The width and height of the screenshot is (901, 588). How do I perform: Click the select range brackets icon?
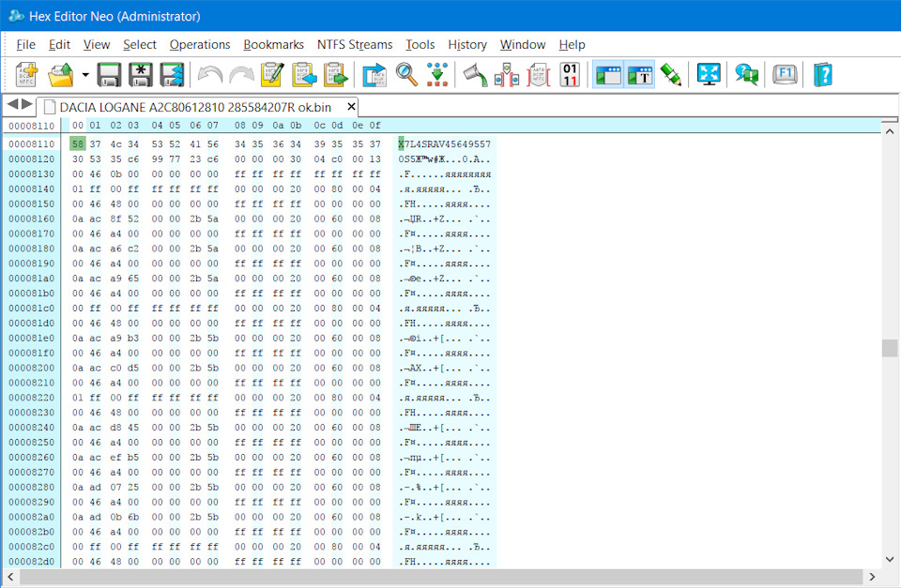(x=507, y=75)
